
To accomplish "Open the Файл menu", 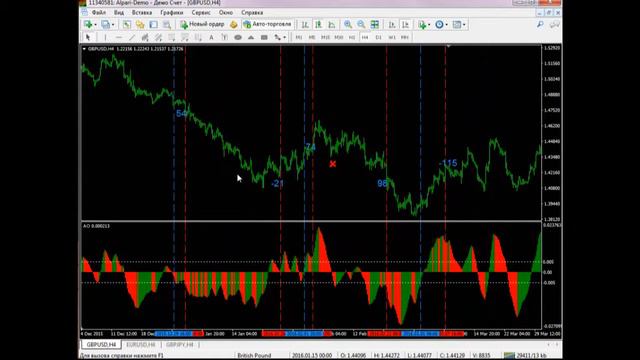I will pos(99,13).
